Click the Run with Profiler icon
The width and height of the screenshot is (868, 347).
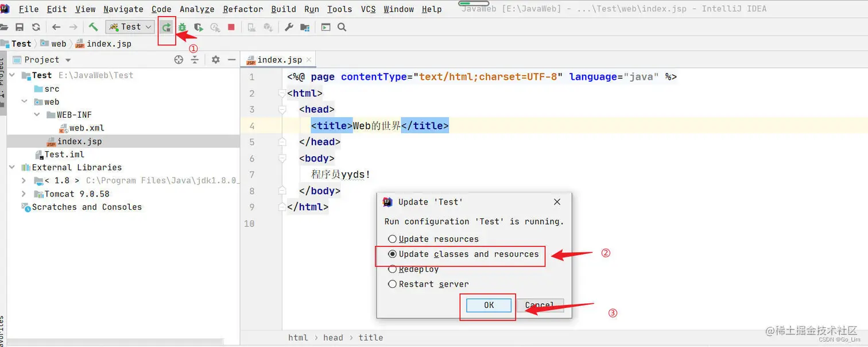point(215,27)
